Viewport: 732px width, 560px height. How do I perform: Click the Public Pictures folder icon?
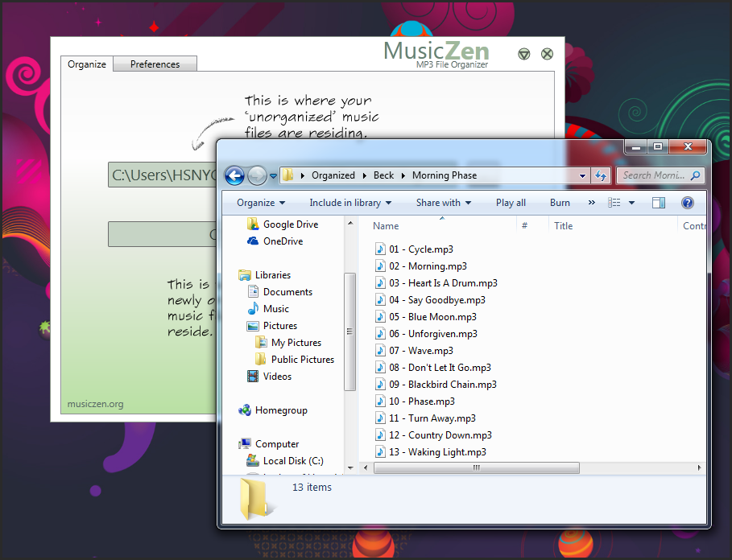(261, 360)
